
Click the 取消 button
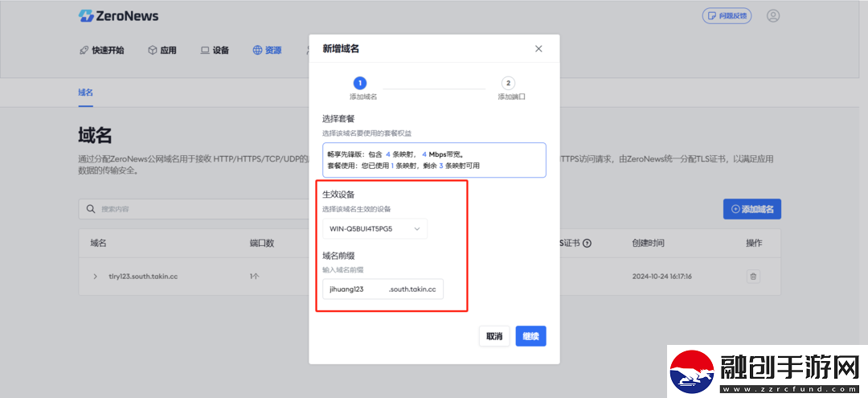494,336
